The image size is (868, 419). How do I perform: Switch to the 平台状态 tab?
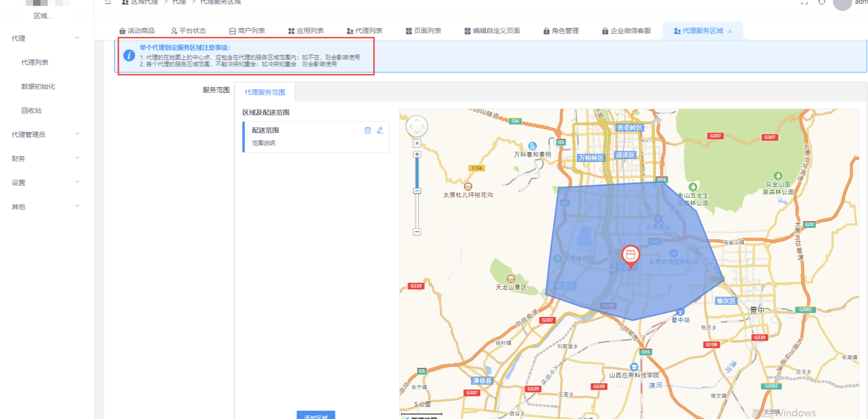pyautogui.click(x=189, y=31)
